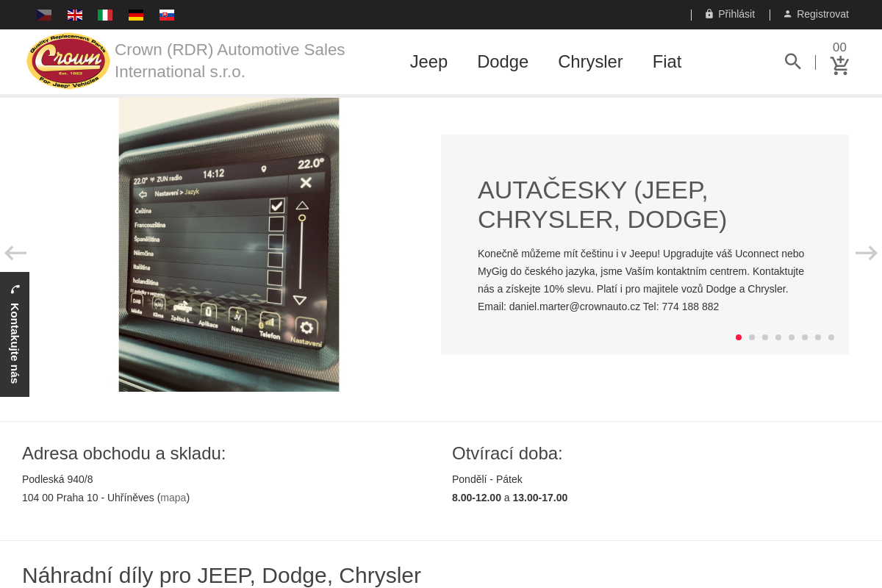Switch language using the Czech flag
Image resolution: width=882 pixels, height=588 pixels.
click(x=44, y=15)
